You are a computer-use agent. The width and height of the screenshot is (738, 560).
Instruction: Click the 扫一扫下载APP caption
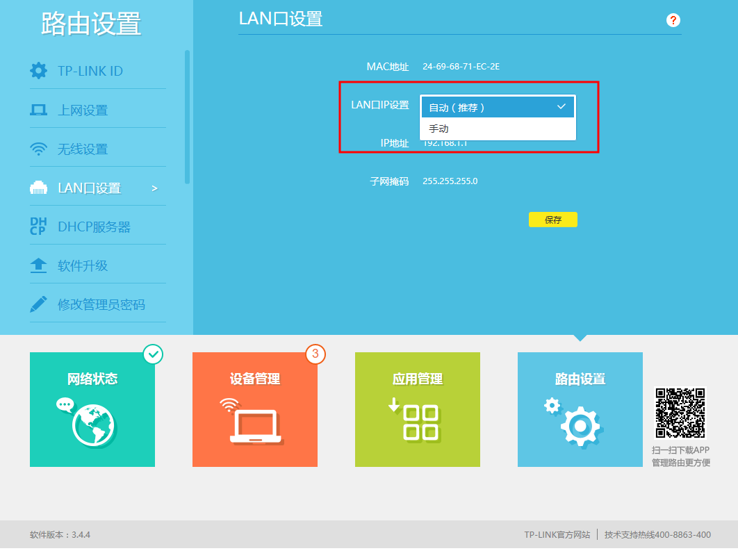680,450
